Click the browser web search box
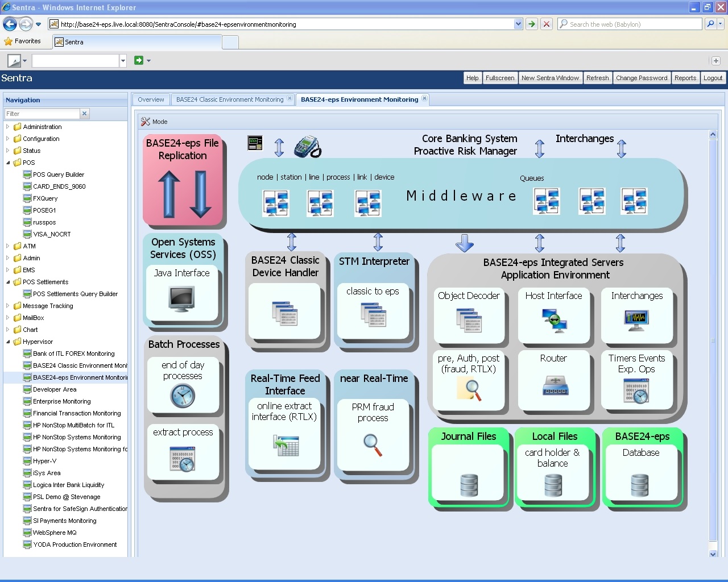The image size is (728, 582). 630,24
